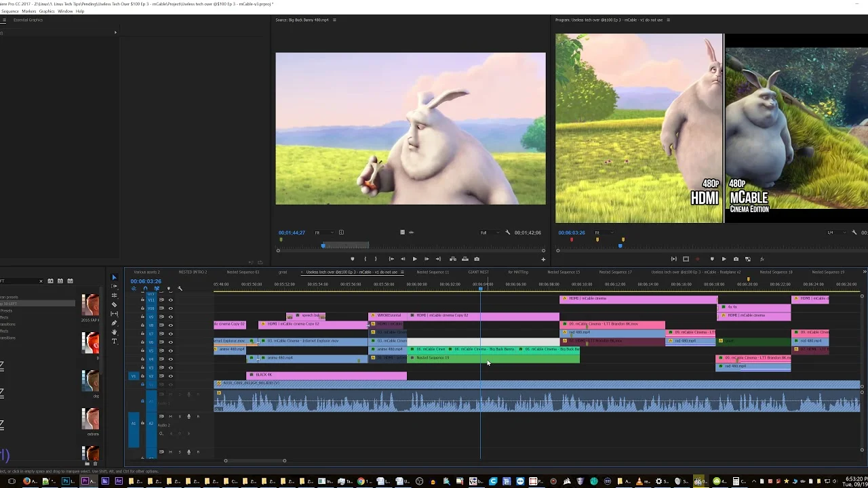Click the timeline horizontal zoom scrollbar
Screen dimensions: 868x488
coord(255,461)
